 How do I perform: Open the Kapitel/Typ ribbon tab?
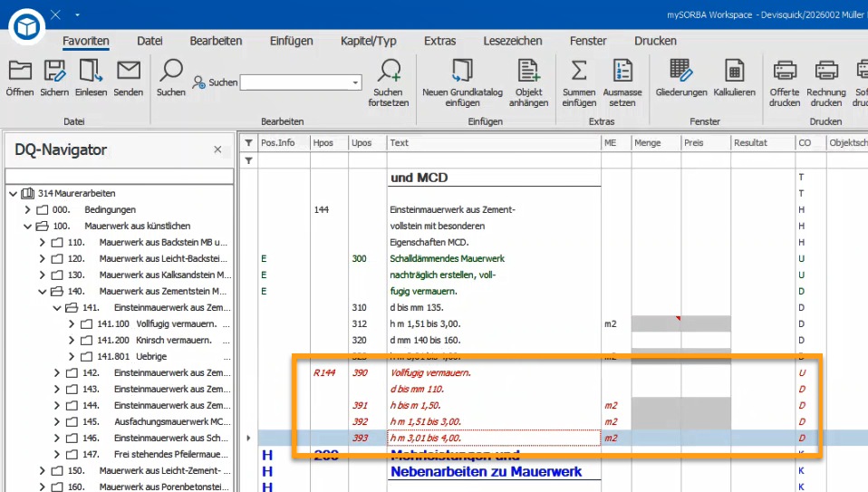pos(368,41)
